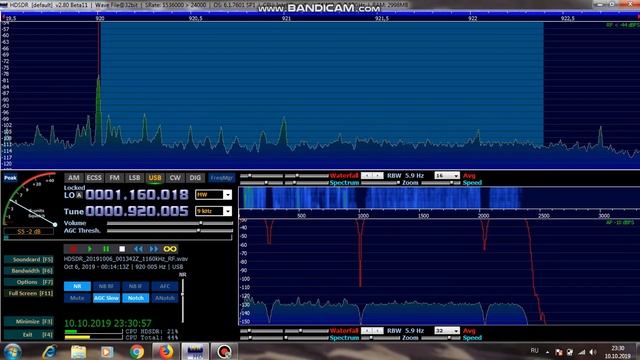The height and width of the screenshot is (360, 640).
Task: Open lower RBW averaging dropdown showing 32
Action: tap(447, 331)
